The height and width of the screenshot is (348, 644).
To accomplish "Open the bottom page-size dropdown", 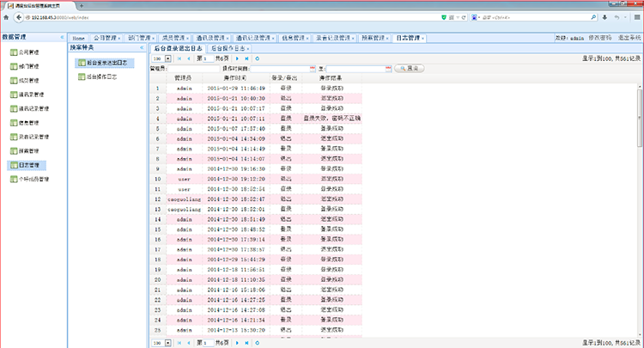I will coord(168,343).
